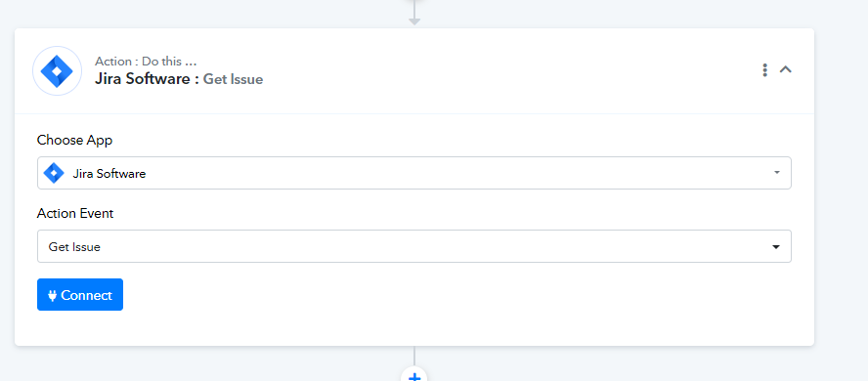
Task: Click the large Jira Software logo in header
Action: 57,70
